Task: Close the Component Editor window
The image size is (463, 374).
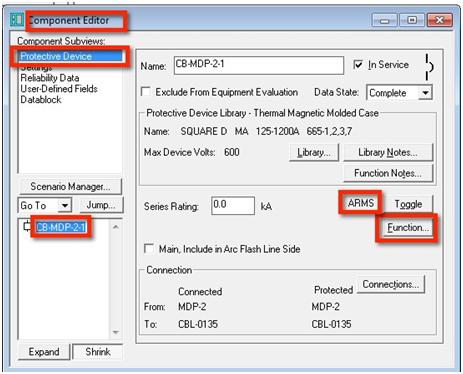Action: (440, 20)
